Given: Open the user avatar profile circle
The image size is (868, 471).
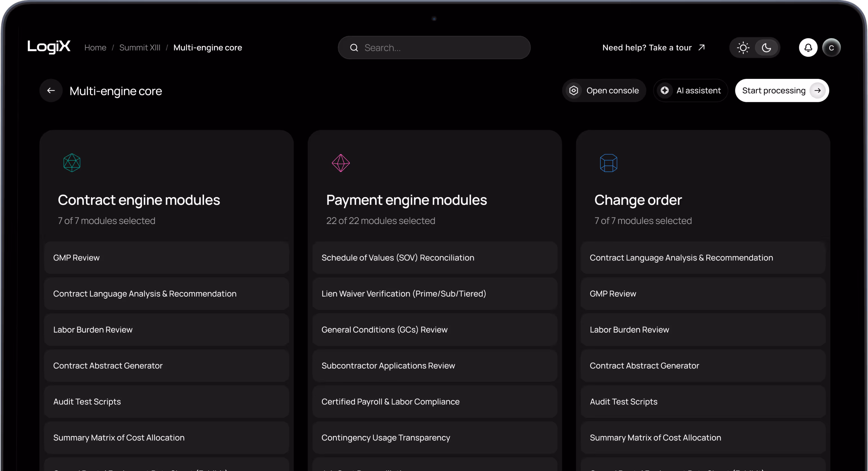Looking at the screenshot, I should (x=832, y=47).
